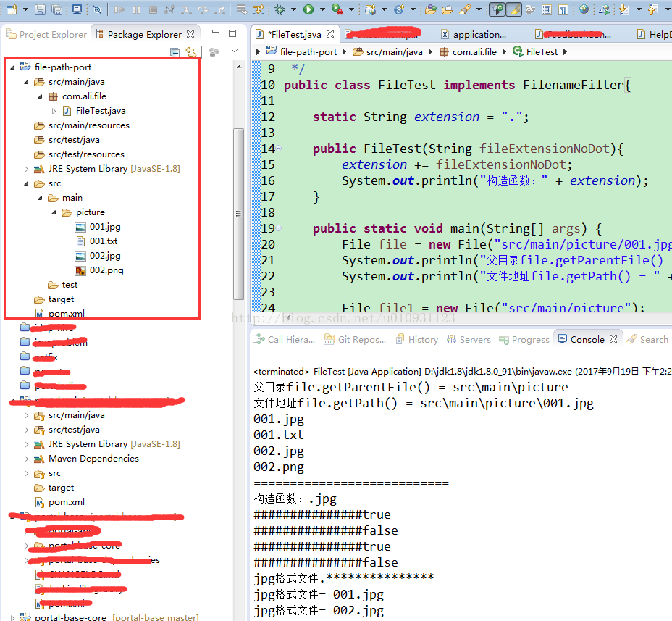
Task: Open the Run configurations dropdown arrow
Action: tap(322, 9)
